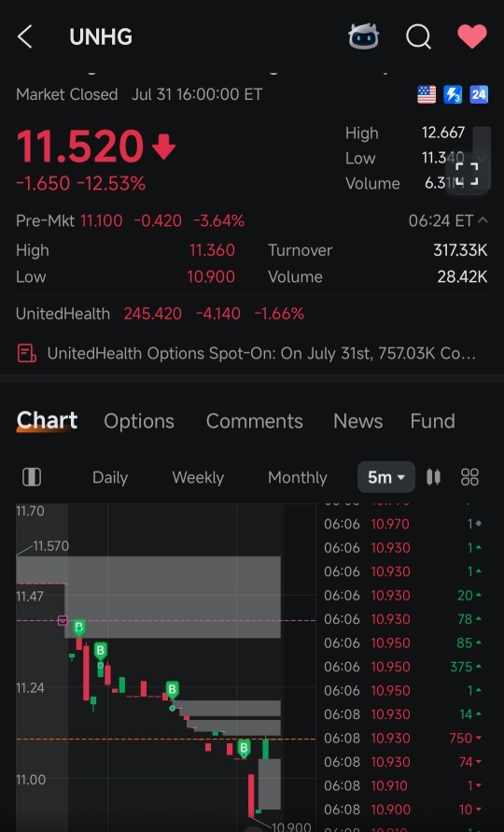The image size is (504, 832).
Task: Open the News tab
Action: coord(358,421)
